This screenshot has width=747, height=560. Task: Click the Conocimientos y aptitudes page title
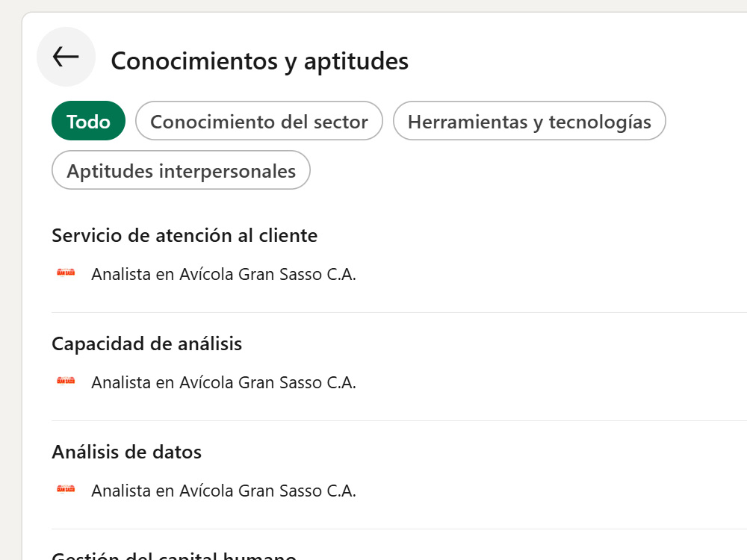coord(260,61)
